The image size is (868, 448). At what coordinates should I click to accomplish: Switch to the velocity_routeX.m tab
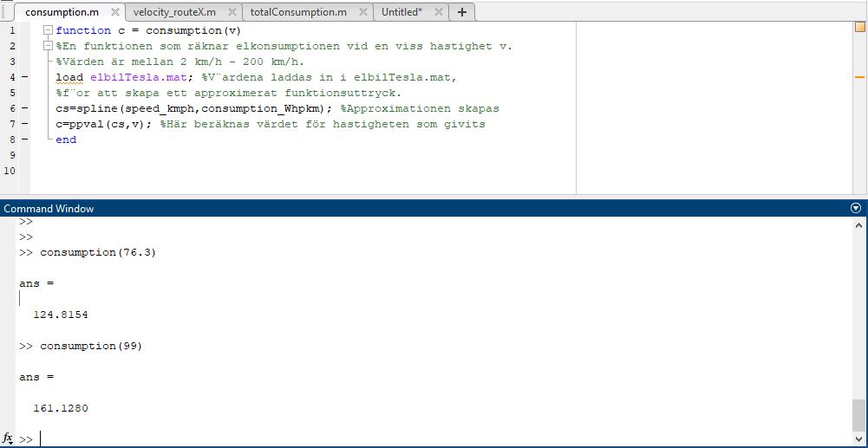(174, 12)
